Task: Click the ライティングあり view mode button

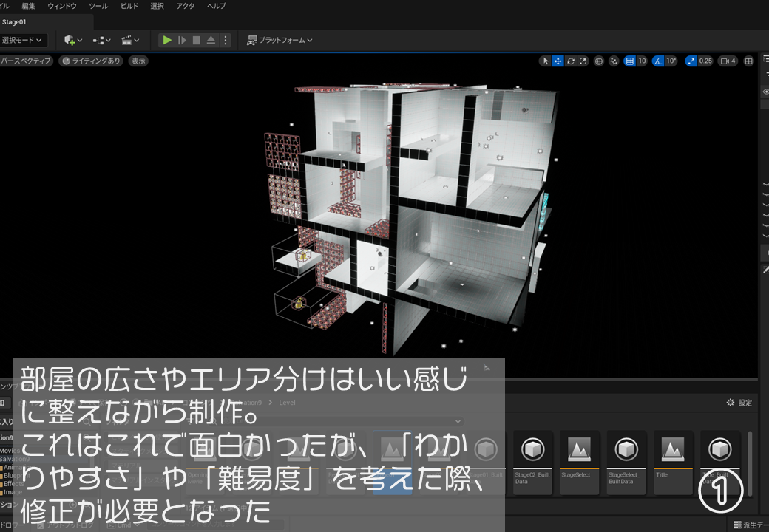Action: [92, 61]
